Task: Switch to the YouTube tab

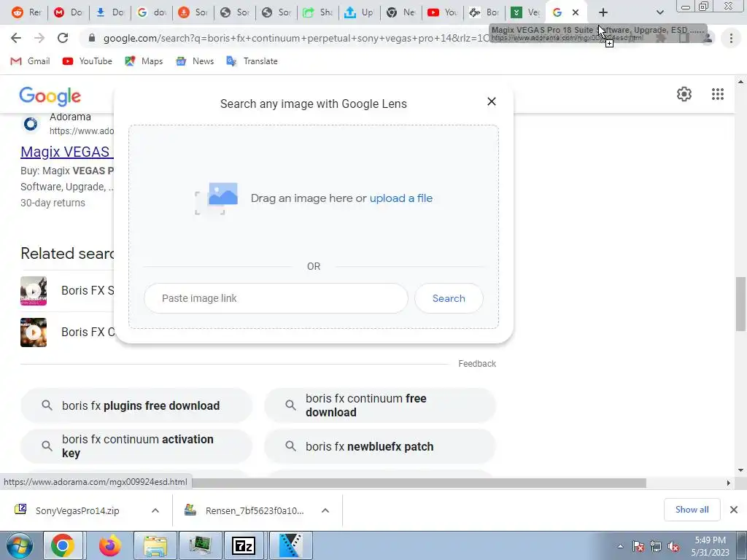Action: tap(443, 12)
